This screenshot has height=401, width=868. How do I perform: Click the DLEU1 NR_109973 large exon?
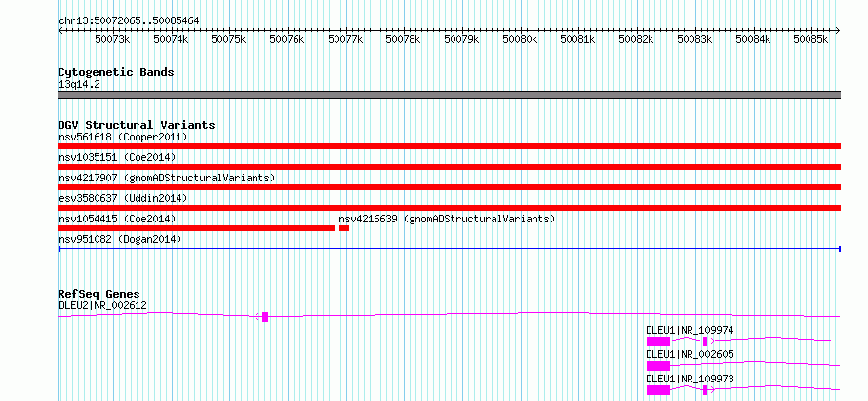[x=658, y=390]
